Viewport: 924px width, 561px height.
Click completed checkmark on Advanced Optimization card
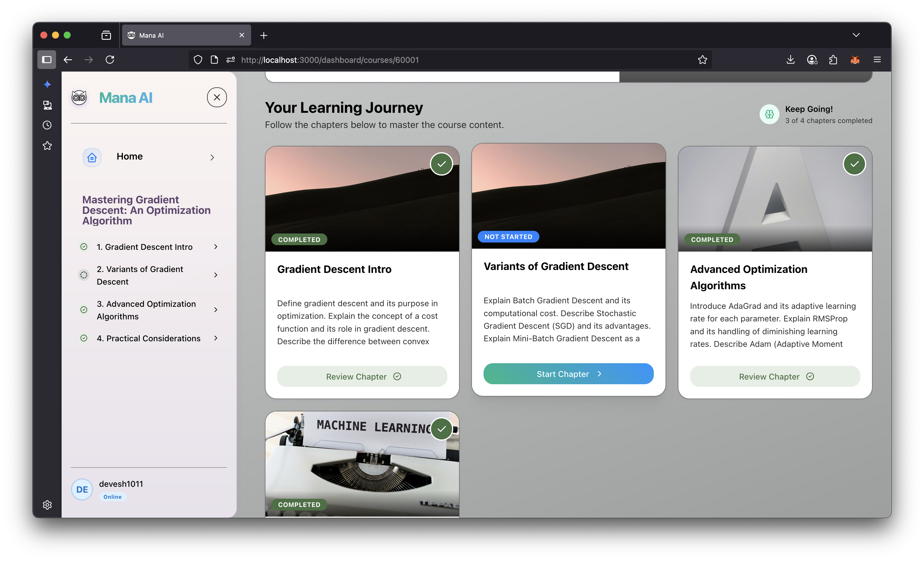(854, 164)
